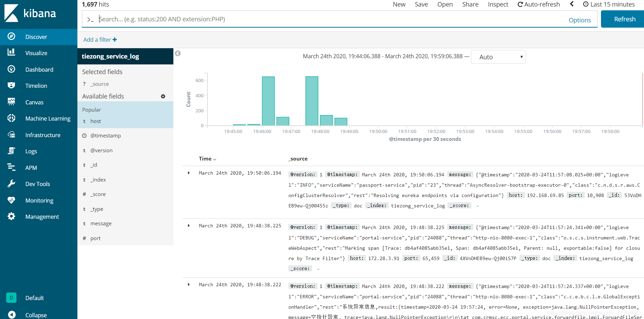Click the Monitoring sidebar icon
Viewport: 644px width, 319px height.
coord(11,200)
